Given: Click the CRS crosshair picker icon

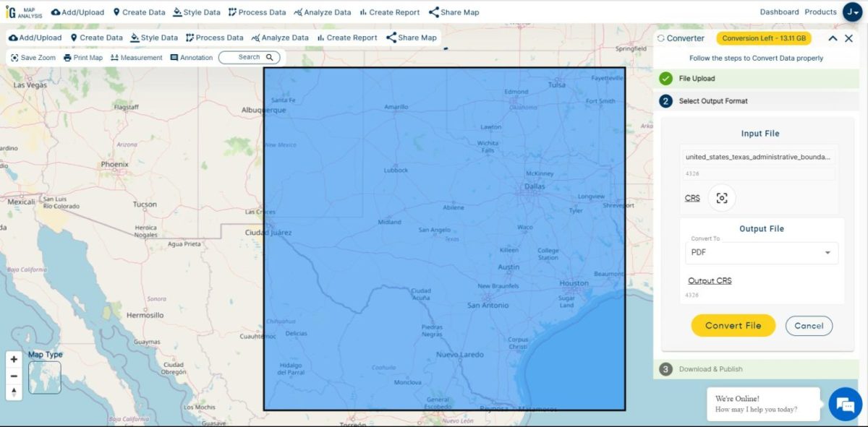Looking at the screenshot, I should point(722,197).
